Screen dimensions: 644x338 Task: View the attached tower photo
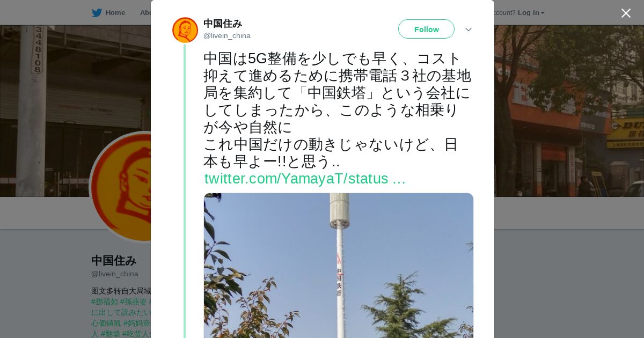(x=339, y=266)
